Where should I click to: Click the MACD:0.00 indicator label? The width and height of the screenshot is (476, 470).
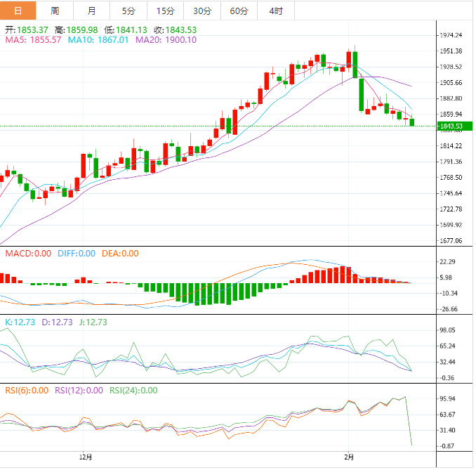pyautogui.click(x=28, y=254)
